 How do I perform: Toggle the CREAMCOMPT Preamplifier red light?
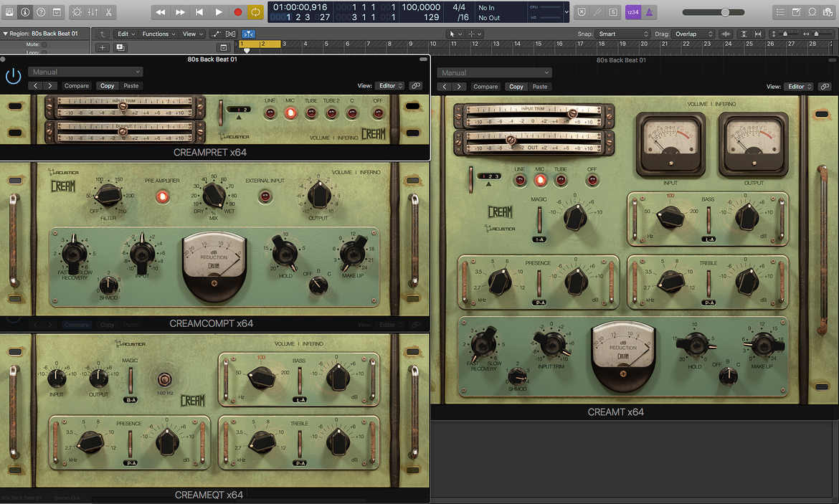(163, 197)
